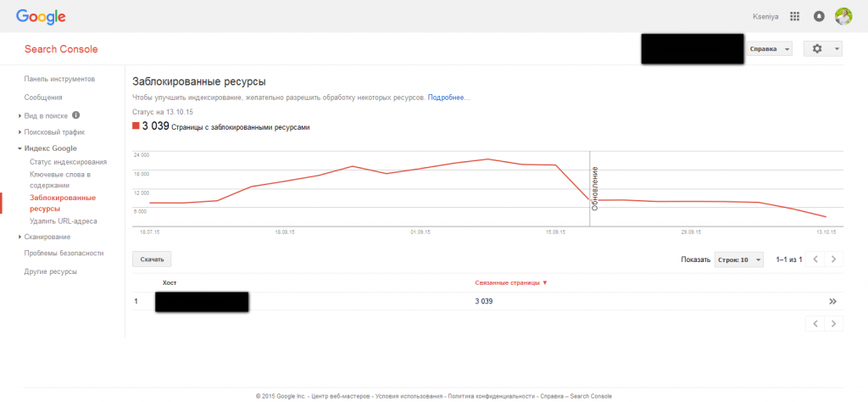This screenshot has height=402, width=868.
Task: Click bottom next-page arrow below table
Action: [834, 324]
